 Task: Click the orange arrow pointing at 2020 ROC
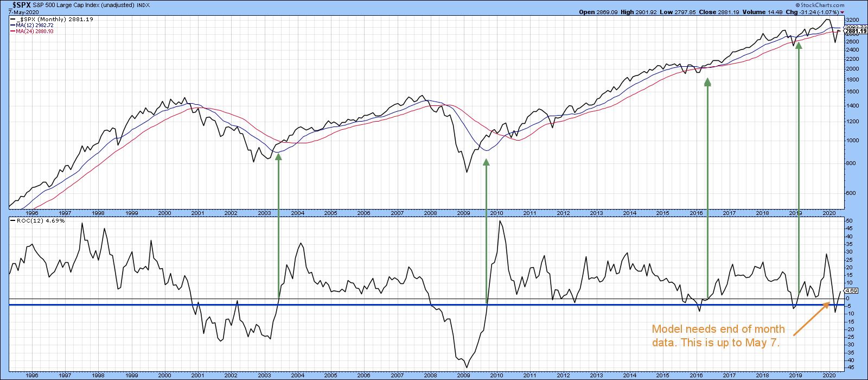tap(813, 319)
